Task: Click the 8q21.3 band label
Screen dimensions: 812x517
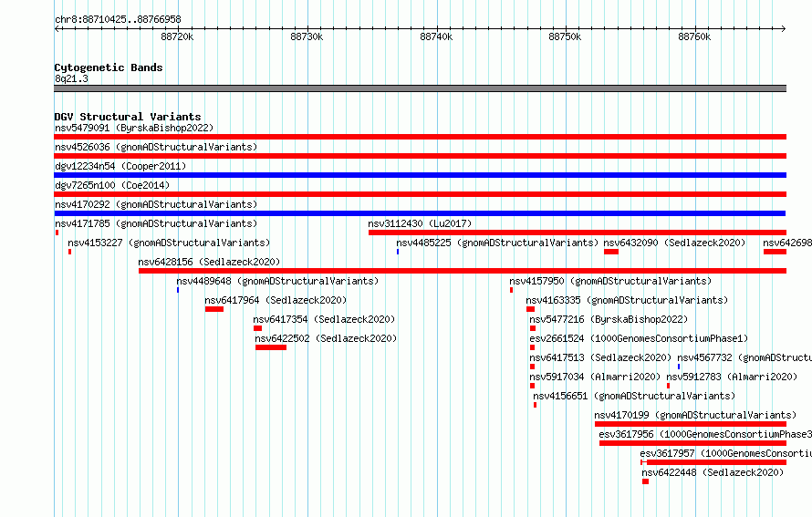Action: [x=71, y=78]
